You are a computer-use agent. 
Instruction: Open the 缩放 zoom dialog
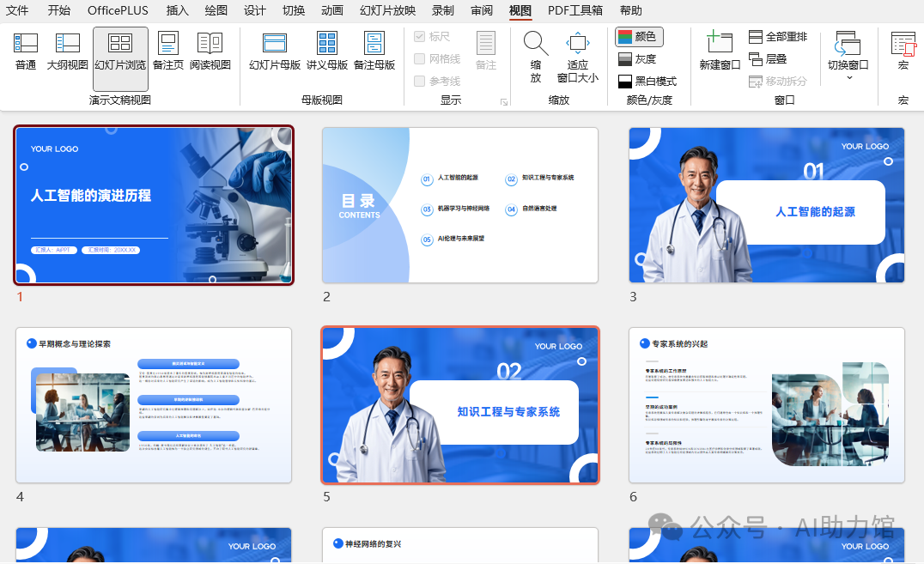point(536,58)
